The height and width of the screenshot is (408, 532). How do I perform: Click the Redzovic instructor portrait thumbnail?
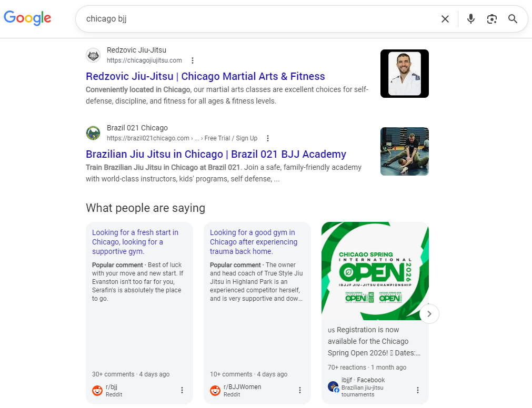point(405,74)
